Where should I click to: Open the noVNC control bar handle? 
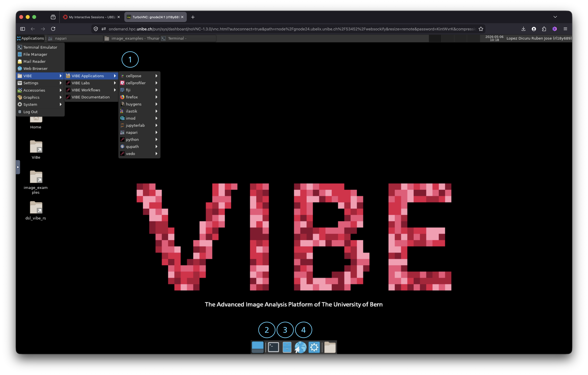(x=18, y=167)
